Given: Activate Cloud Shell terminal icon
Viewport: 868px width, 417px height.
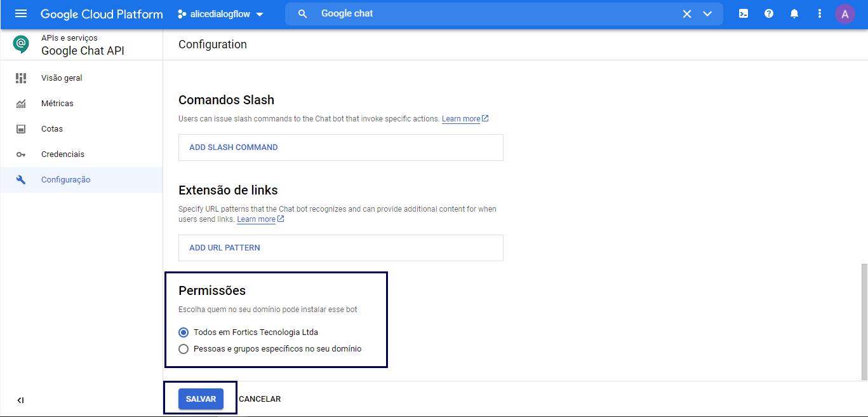Looking at the screenshot, I should coord(743,13).
